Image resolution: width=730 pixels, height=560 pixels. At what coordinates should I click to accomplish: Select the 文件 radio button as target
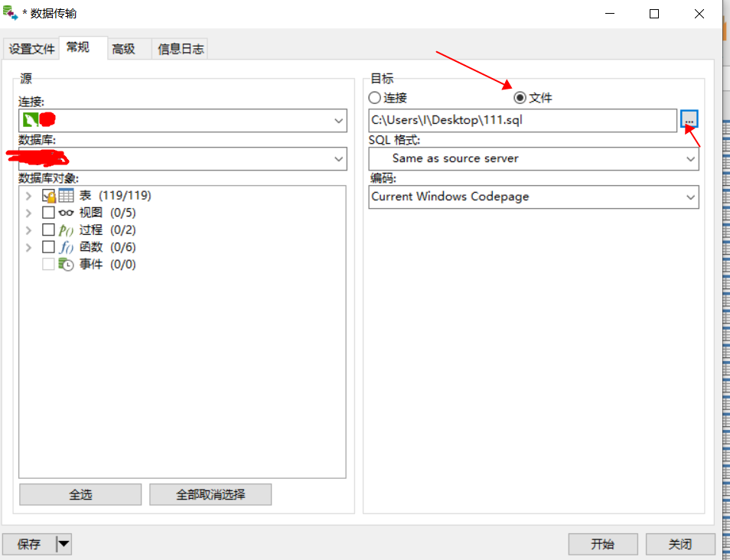point(520,98)
